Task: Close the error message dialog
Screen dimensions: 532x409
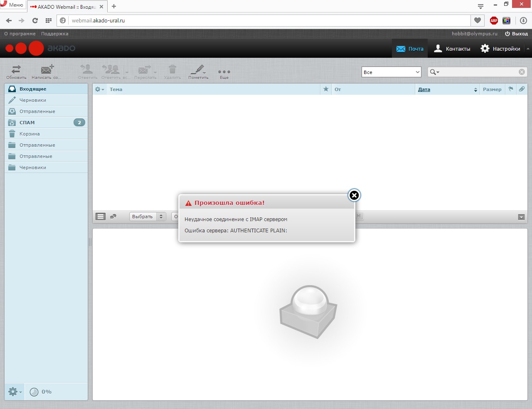Action: [354, 195]
